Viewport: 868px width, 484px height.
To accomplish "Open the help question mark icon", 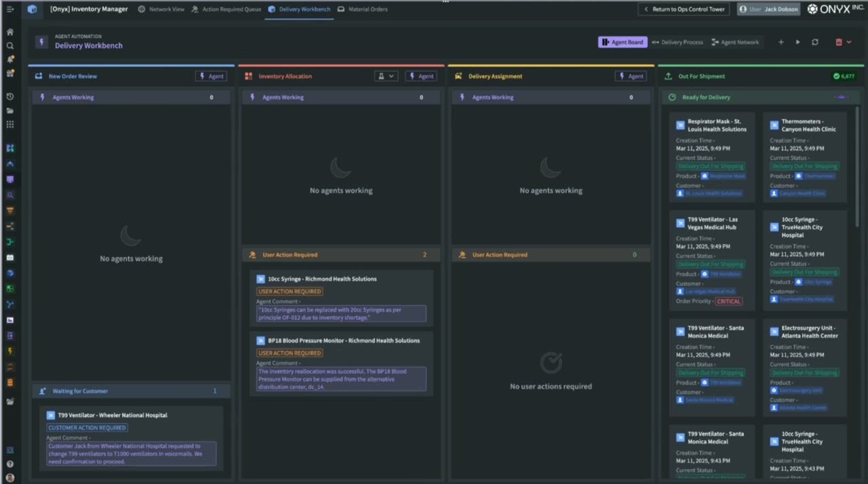I will coord(9,464).
